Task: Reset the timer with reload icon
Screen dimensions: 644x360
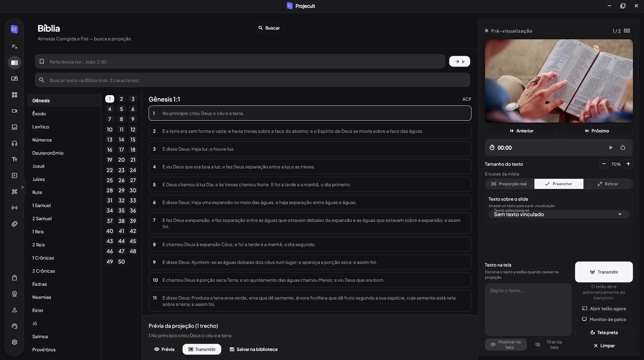Action: 623,148
